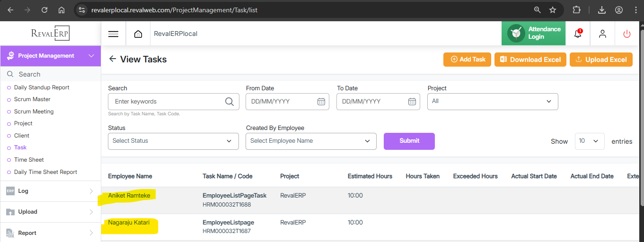Open the Select Status dropdown
This screenshot has width=644, height=242.
[173, 141]
